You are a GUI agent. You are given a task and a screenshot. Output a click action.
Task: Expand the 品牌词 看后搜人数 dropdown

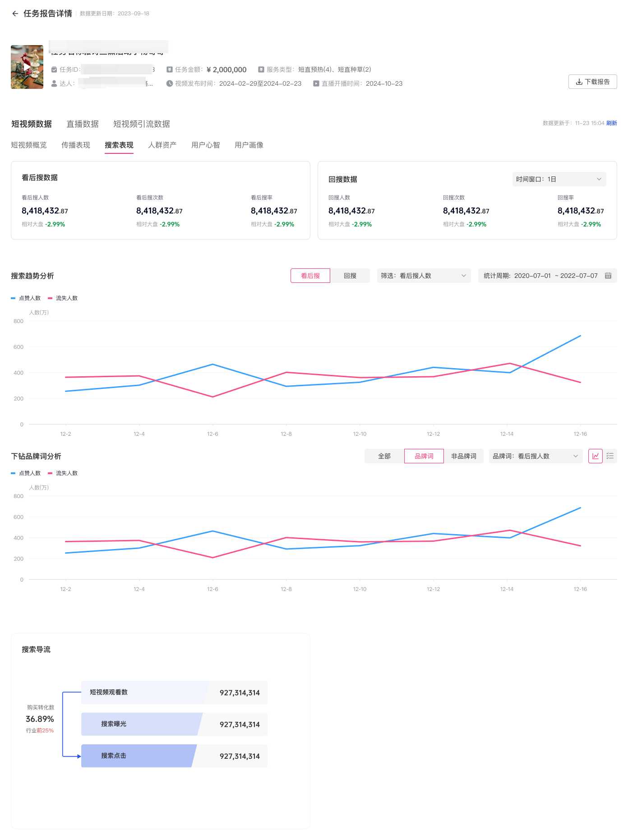tap(536, 456)
